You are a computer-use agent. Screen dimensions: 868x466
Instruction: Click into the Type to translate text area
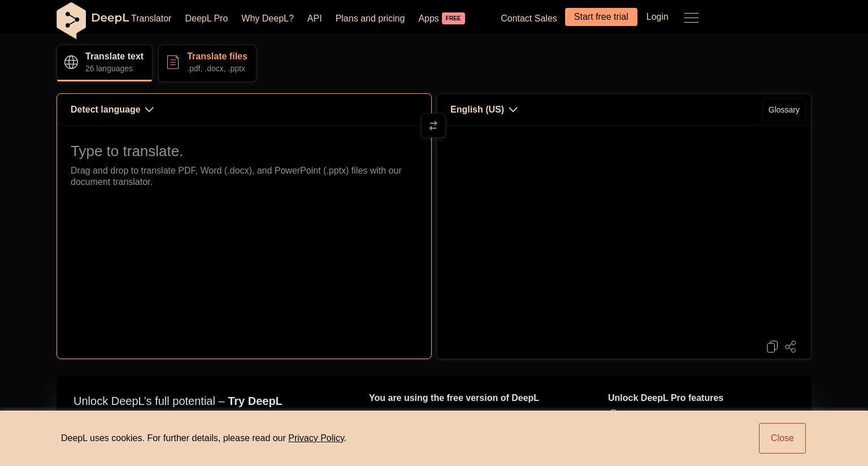tap(244, 242)
